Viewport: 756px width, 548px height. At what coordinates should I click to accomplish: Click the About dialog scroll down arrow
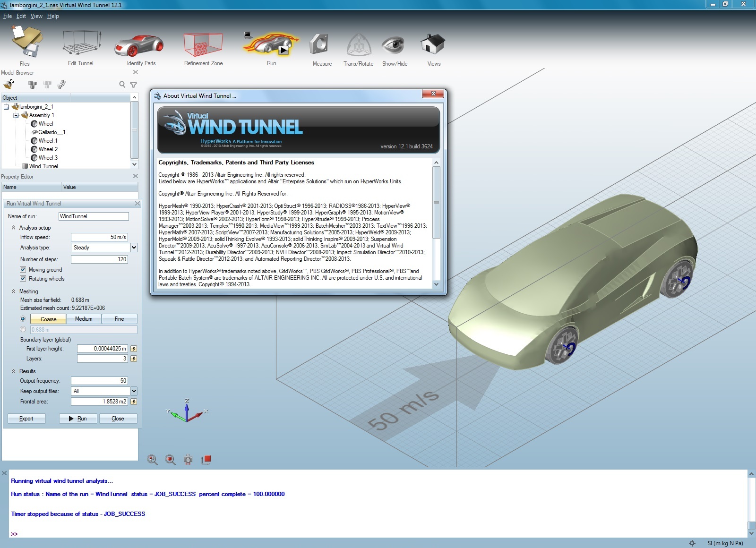point(436,284)
